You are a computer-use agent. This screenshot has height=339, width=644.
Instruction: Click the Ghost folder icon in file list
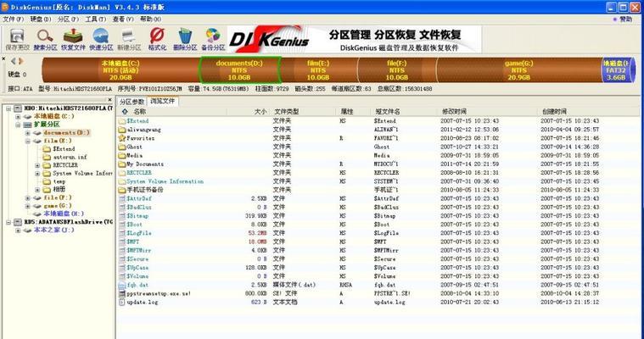[x=122, y=147]
